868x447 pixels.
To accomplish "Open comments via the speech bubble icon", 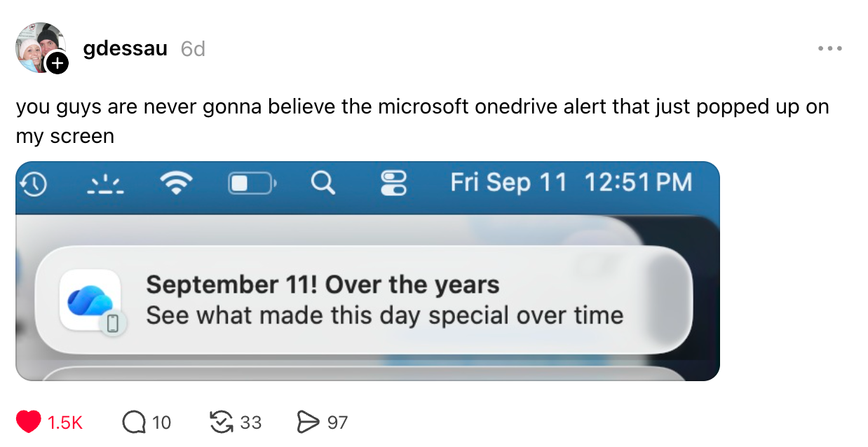I will (133, 422).
